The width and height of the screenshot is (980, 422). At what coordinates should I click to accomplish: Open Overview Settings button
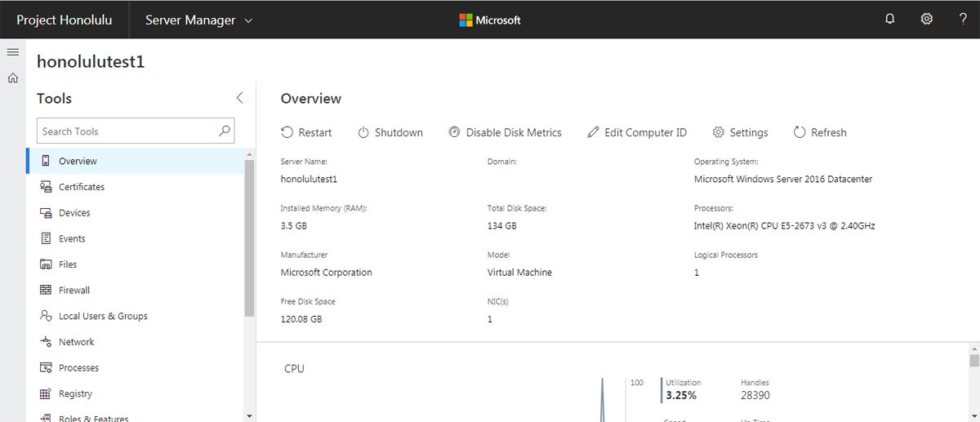(x=740, y=132)
